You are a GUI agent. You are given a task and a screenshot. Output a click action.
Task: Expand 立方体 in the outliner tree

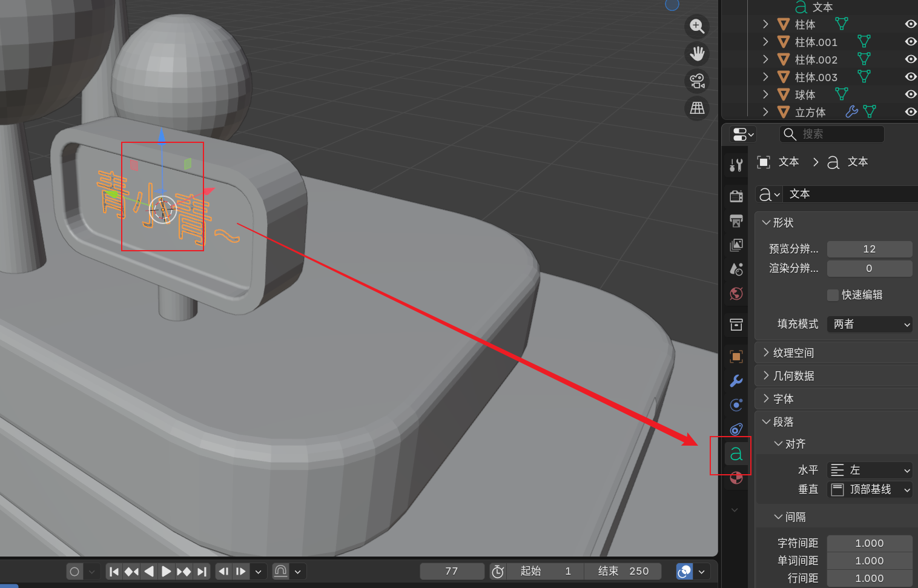coord(765,112)
